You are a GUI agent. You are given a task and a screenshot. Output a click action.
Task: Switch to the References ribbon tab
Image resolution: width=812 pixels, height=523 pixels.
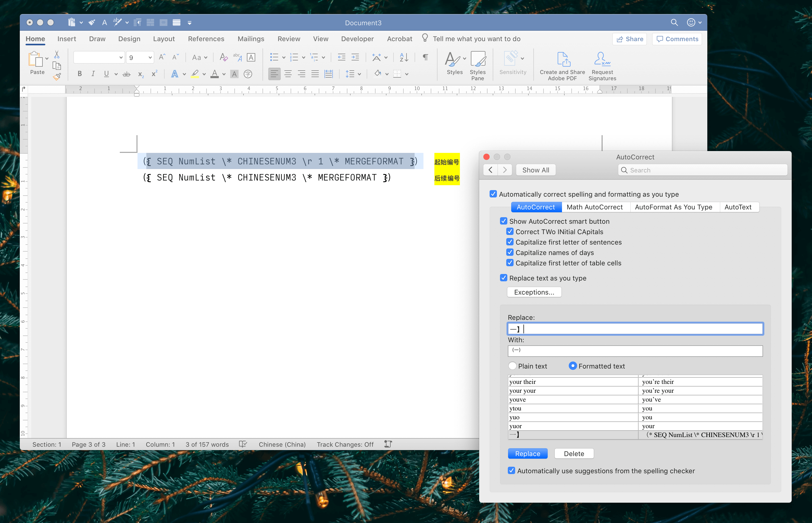(206, 39)
